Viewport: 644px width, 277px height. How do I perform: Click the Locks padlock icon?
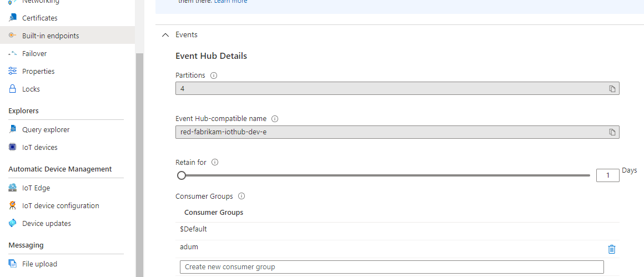(x=13, y=89)
